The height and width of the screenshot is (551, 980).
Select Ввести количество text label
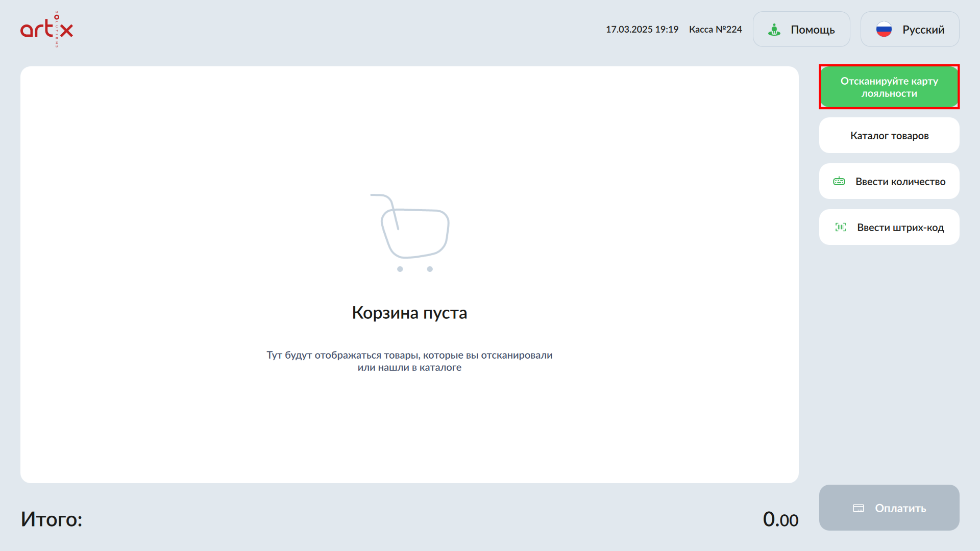[x=900, y=182]
